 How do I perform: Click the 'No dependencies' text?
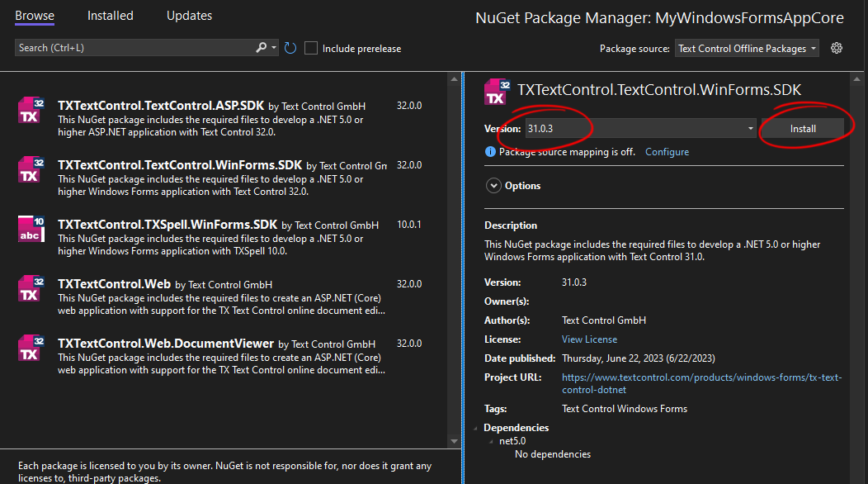(x=553, y=454)
